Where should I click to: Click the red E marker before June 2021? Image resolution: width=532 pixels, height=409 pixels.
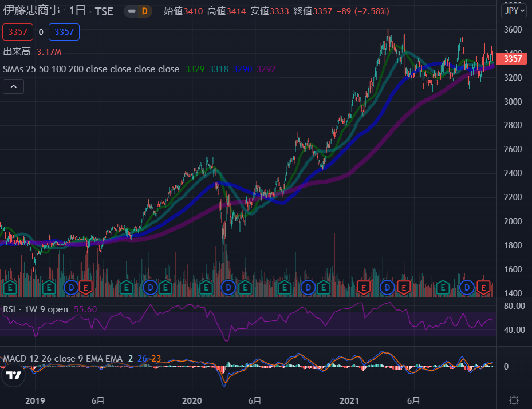click(404, 288)
